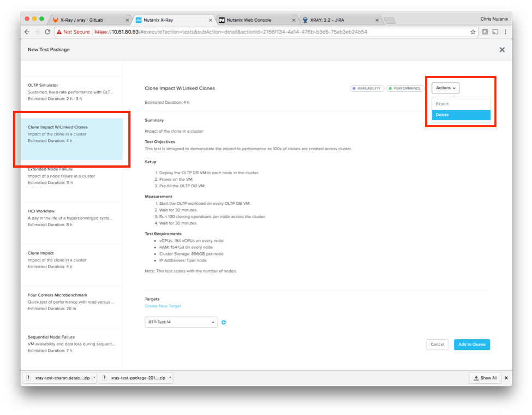Click the extension icon beside the star

coord(485,32)
